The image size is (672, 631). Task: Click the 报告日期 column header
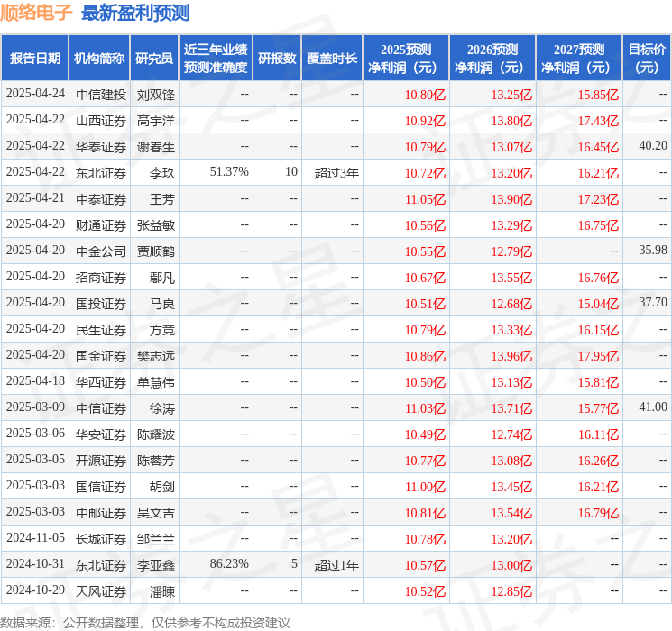coord(34,59)
